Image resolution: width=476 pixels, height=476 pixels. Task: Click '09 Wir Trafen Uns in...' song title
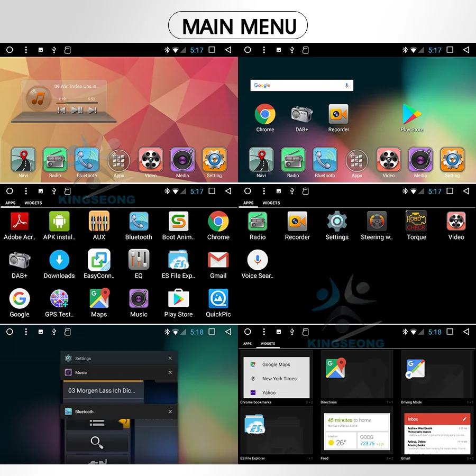tap(77, 87)
